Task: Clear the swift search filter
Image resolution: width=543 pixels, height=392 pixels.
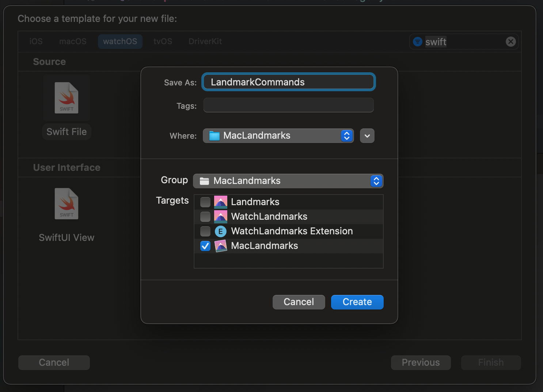Action: 511,42
